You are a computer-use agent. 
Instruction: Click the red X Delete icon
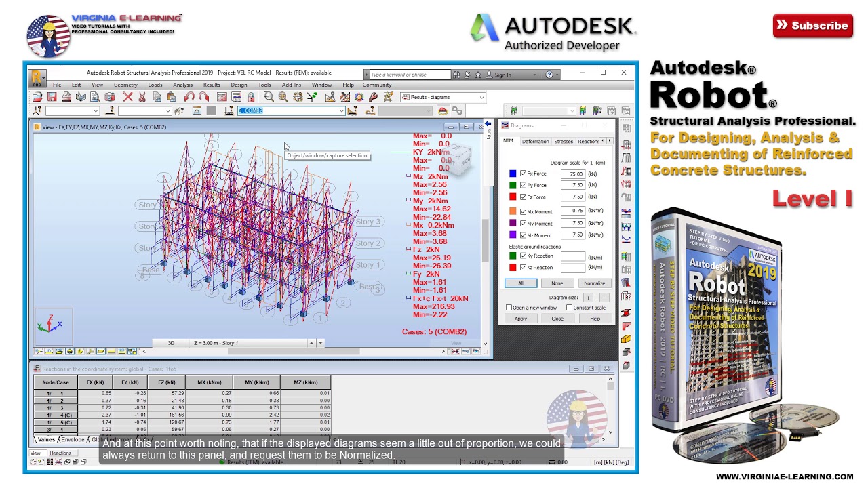(127, 97)
